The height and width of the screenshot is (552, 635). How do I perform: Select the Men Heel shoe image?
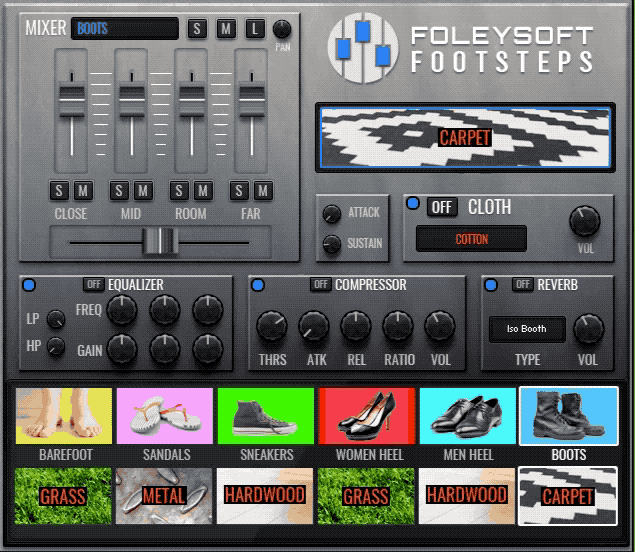[x=468, y=416]
